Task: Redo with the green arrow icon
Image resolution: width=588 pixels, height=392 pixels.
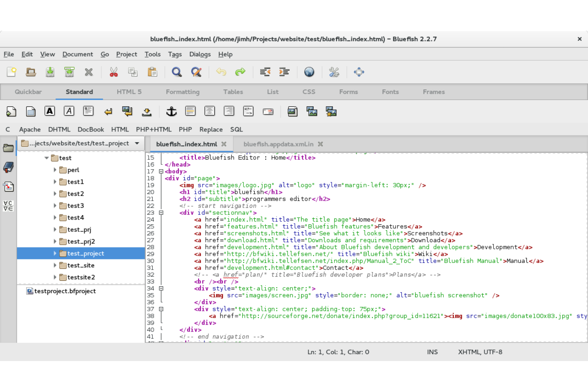Action: (240, 72)
